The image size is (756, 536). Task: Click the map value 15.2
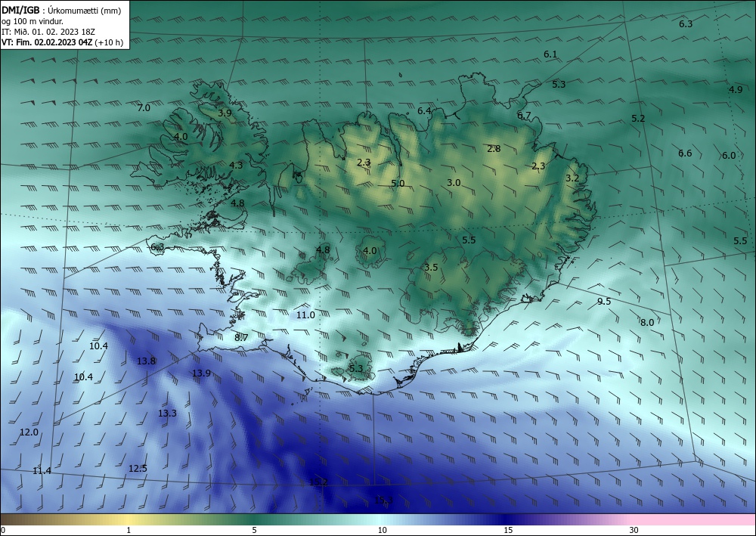(x=318, y=482)
